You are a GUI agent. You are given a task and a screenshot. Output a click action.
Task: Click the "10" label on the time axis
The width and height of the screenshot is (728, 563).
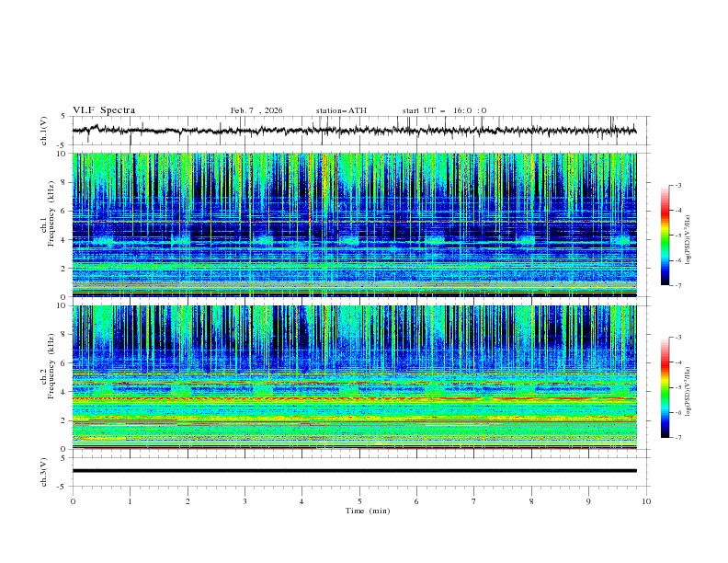(646, 501)
